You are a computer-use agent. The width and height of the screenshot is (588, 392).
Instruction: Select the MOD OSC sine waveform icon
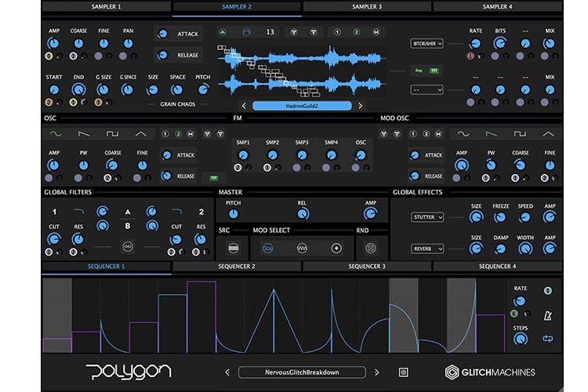tap(463, 134)
